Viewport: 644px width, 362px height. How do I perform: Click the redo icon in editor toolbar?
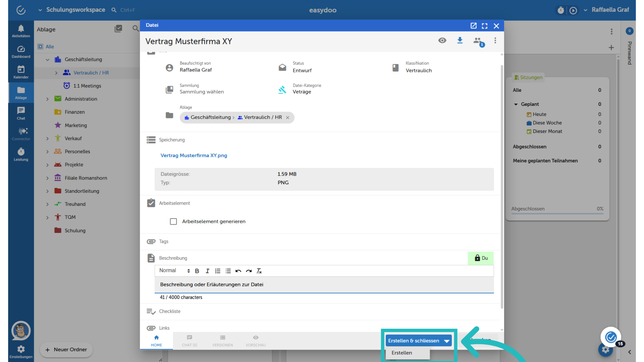(249, 271)
